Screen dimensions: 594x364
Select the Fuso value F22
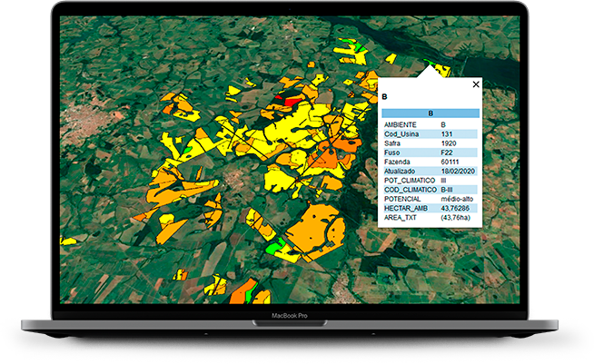point(447,152)
